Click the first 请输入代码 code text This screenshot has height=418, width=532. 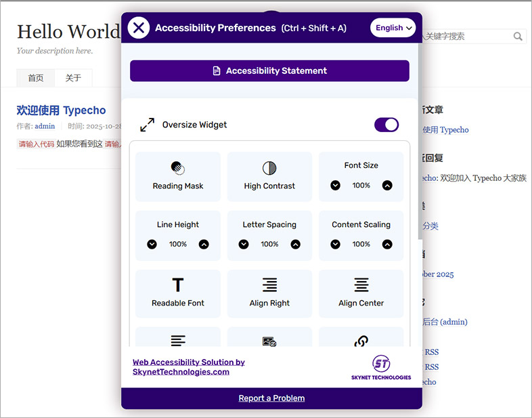pos(37,144)
